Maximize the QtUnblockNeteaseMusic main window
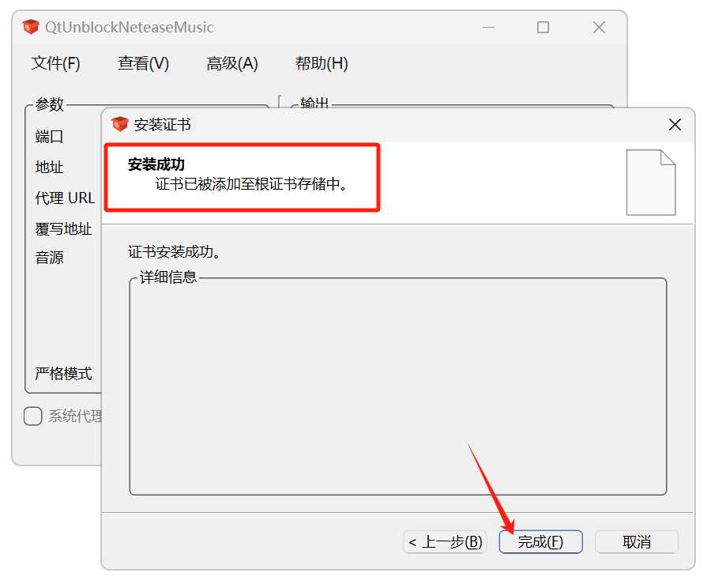This screenshot has height=588, width=711. pyautogui.click(x=543, y=28)
